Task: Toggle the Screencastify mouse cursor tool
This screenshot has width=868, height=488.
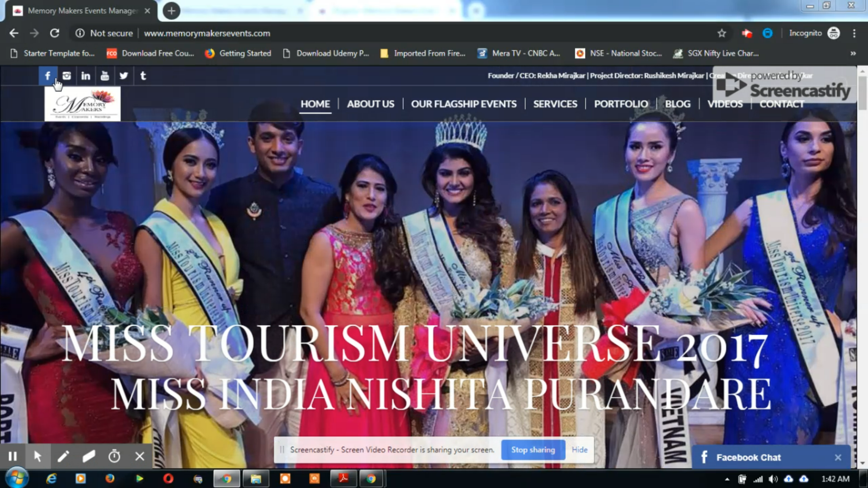Action: click(x=38, y=456)
